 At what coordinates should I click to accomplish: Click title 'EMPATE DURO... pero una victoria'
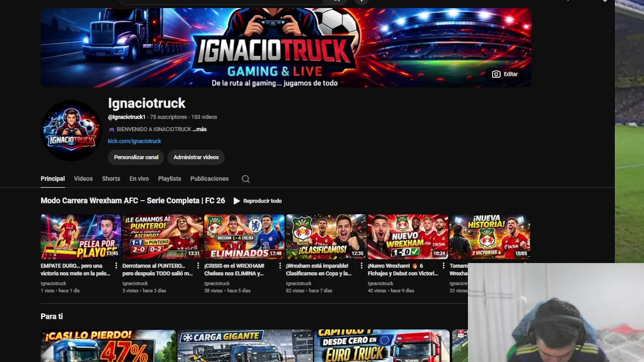(x=75, y=269)
